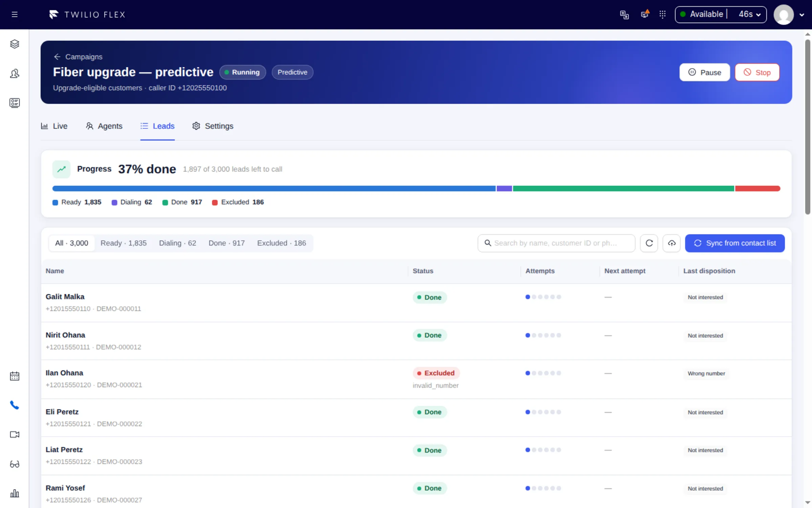
Task: Open the notifications monitor icon
Action: tap(645, 14)
